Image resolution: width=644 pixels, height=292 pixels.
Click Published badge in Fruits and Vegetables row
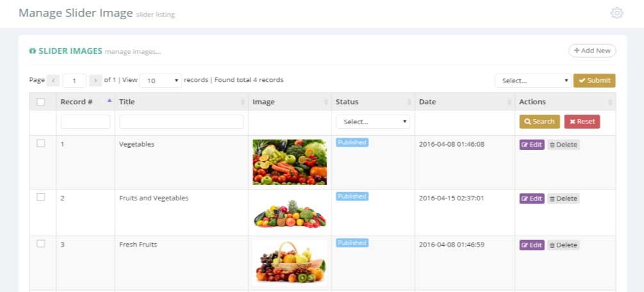click(x=352, y=197)
